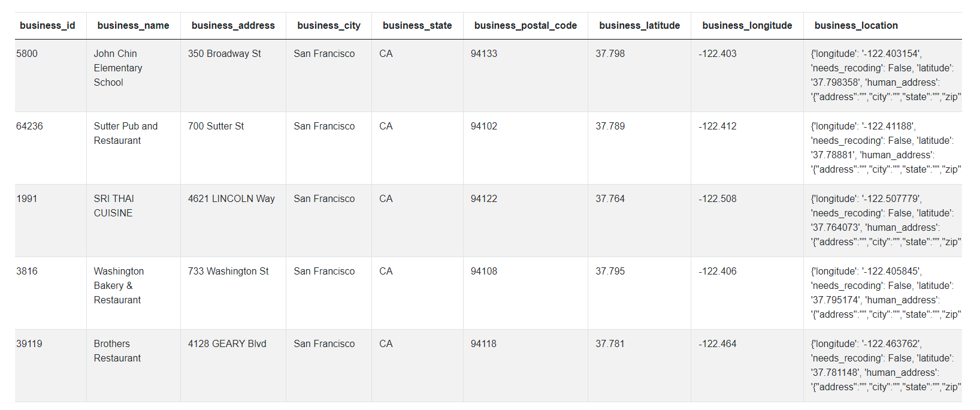Select the longitude value -122.508

(718, 198)
